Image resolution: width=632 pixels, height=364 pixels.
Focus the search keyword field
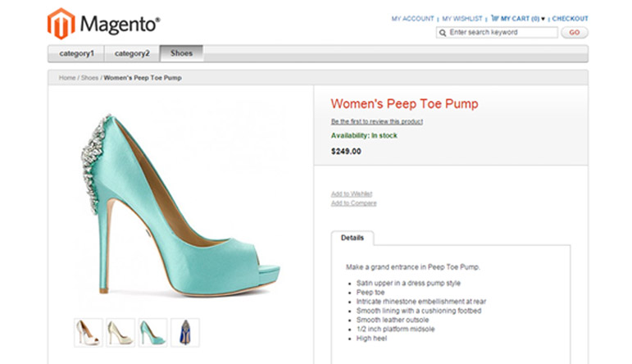pos(502,33)
